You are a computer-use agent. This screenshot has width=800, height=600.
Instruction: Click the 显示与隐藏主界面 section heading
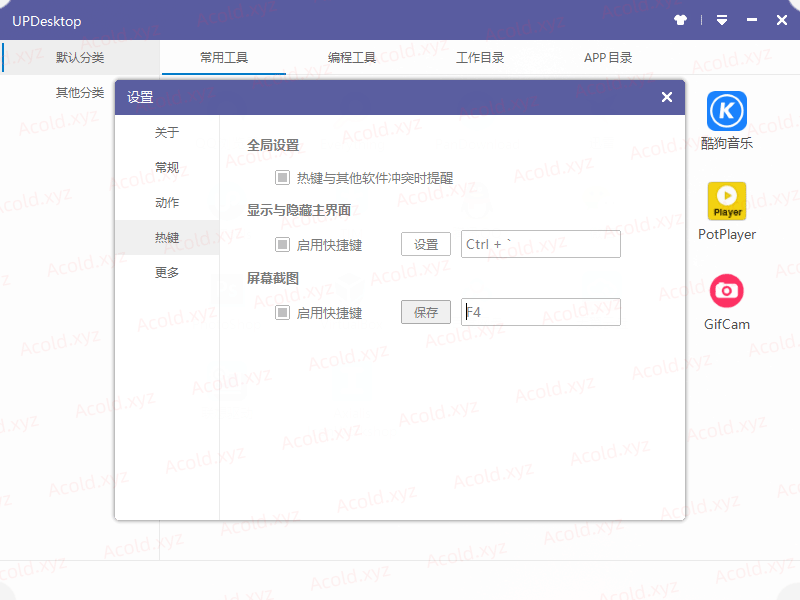(x=299, y=210)
